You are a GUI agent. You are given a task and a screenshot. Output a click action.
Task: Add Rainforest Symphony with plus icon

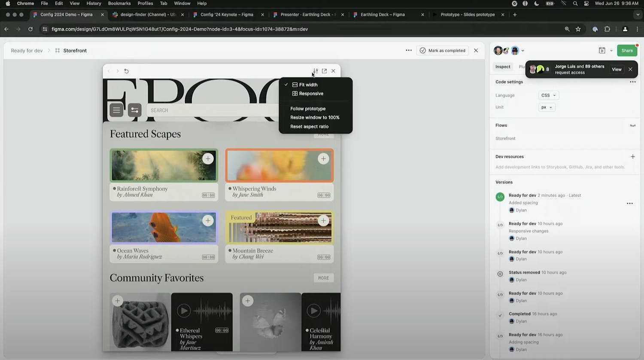click(x=208, y=159)
